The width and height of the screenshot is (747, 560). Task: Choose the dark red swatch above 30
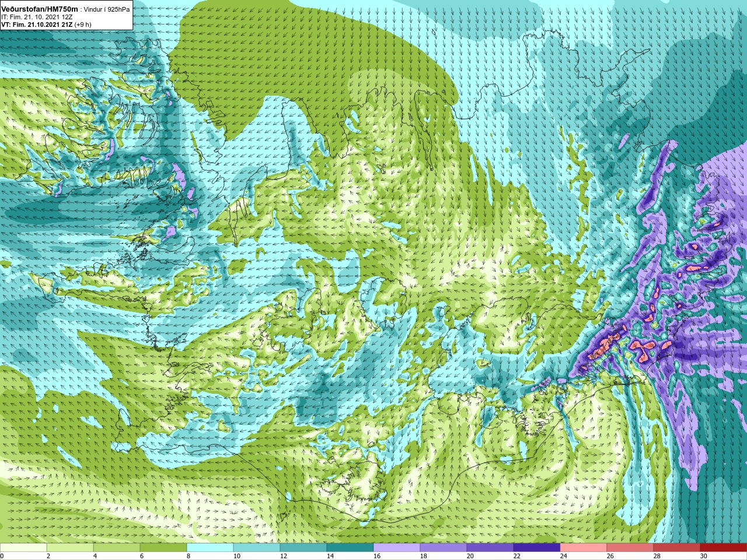(724, 548)
